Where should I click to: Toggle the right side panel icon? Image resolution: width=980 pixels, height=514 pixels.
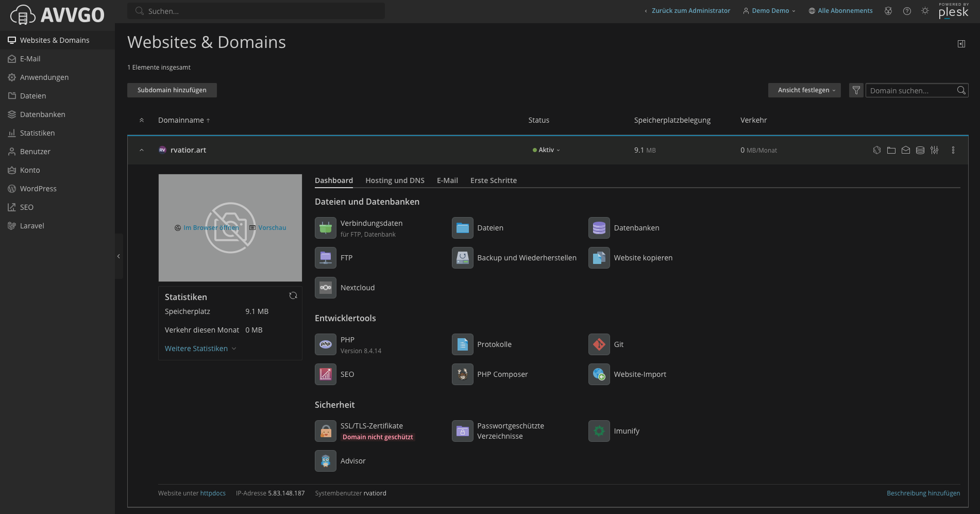(961, 44)
